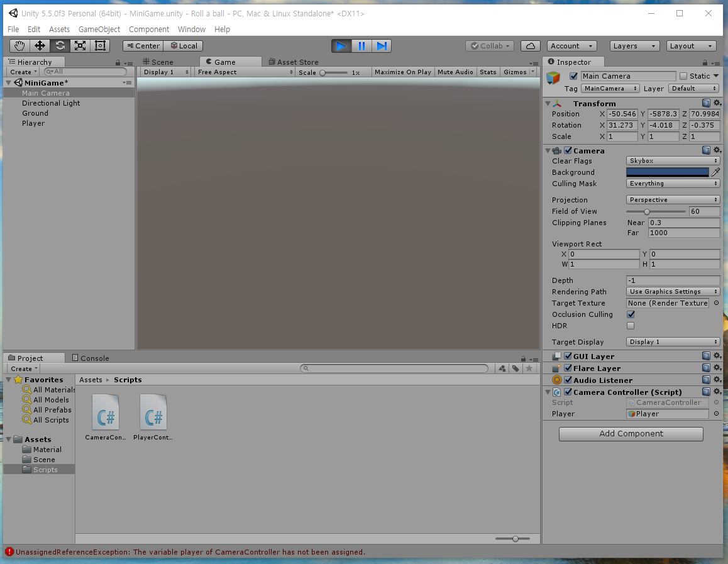Select the Rect transform tool
728x564 pixels.
coord(101,45)
